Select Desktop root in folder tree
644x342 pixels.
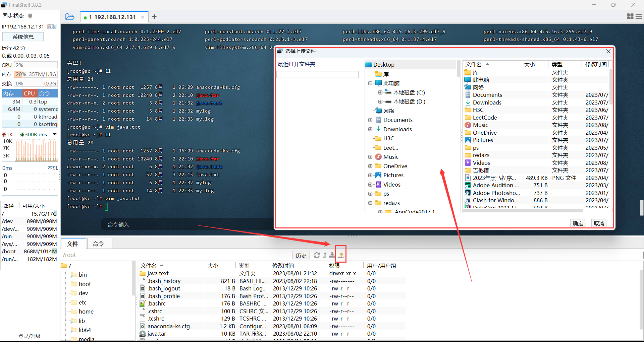tap(384, 65)
